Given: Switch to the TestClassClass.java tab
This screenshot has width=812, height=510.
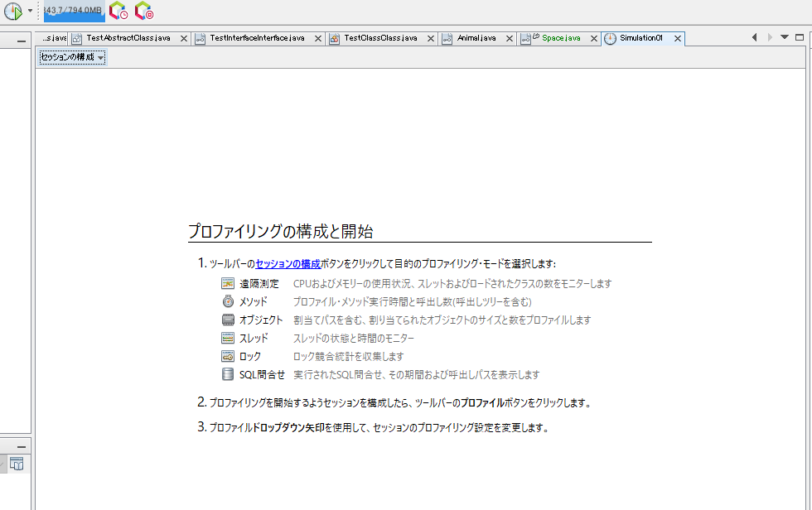Looking at the screenshot, I should 380,38.
